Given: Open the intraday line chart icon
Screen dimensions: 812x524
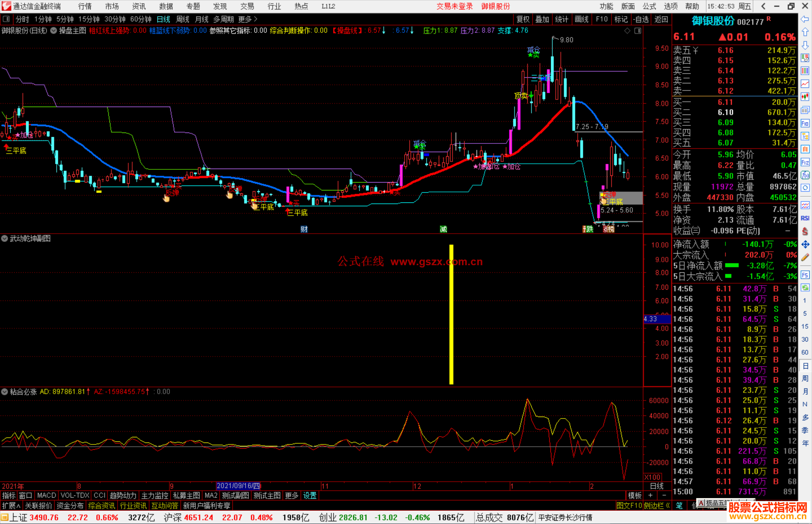Looking at the screenshot, I should [805, 84].
